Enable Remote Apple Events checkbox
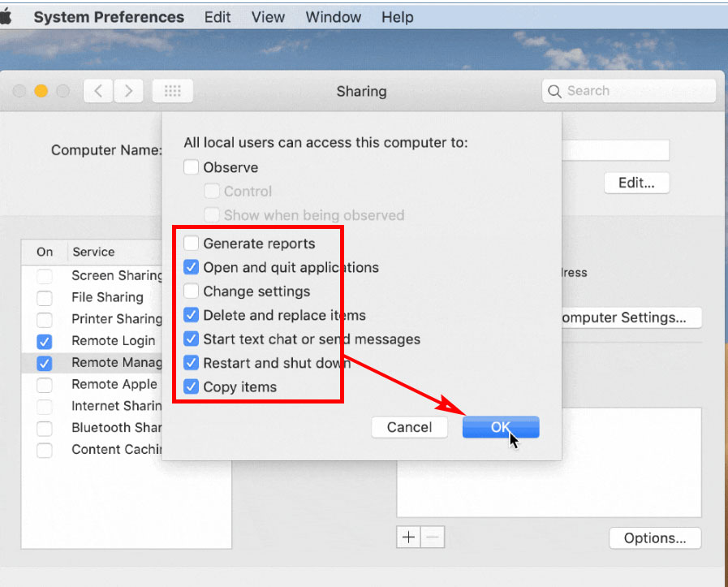 (x=45, y=385)
